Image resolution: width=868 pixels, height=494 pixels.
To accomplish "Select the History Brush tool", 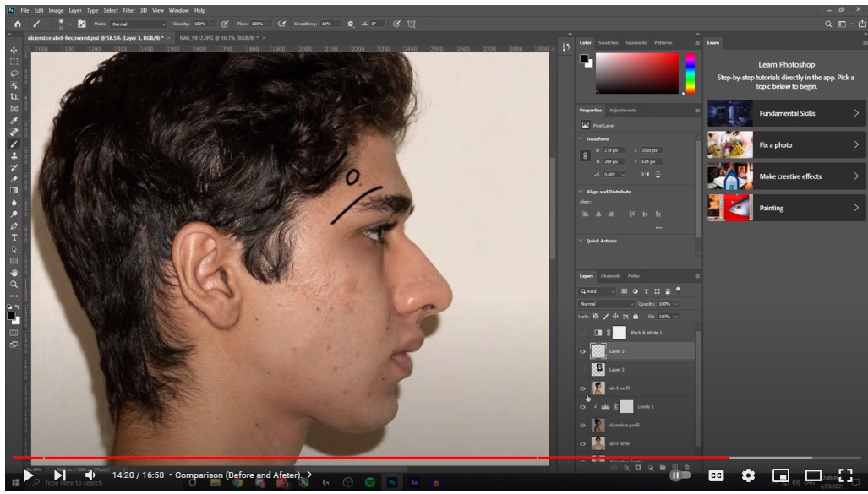I will 14,167.
